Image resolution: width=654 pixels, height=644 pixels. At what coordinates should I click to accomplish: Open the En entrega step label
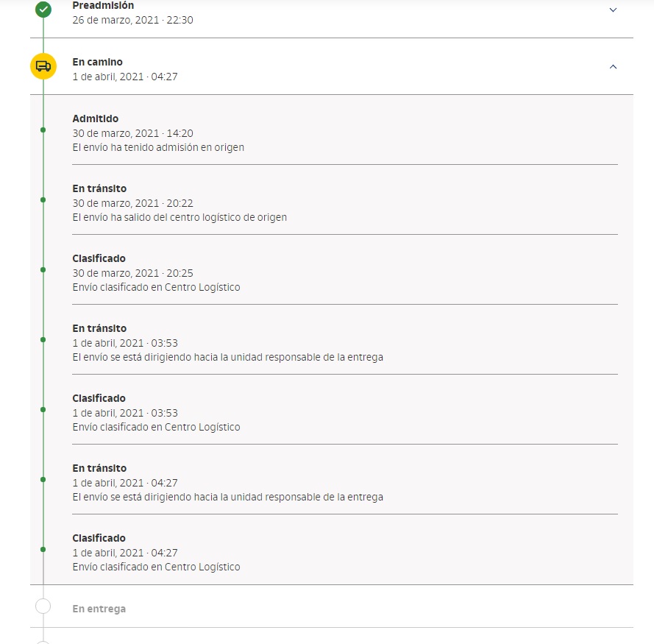(x=99, y=609)
